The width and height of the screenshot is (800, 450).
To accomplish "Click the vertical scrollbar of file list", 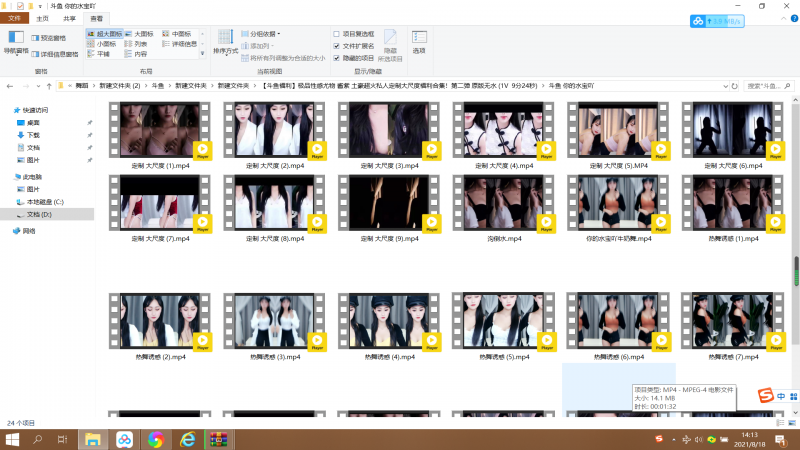I will 796,270.
